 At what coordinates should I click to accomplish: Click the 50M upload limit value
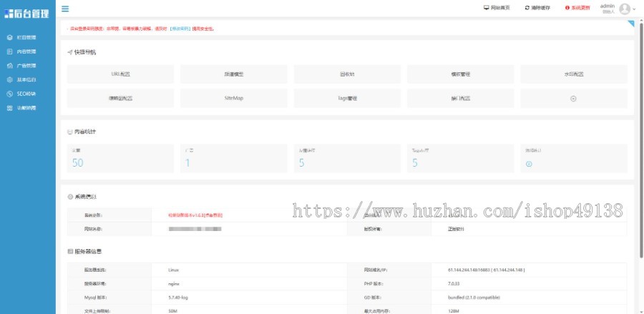click(172, 310)
